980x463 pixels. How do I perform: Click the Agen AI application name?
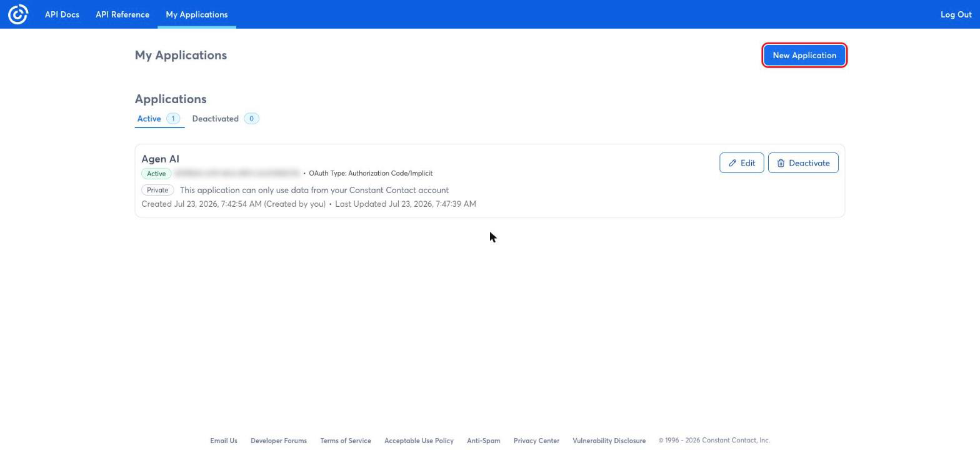tap(160, 159)
